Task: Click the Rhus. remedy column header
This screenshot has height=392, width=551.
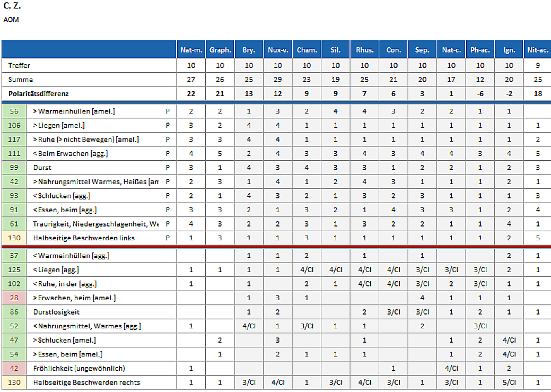Action: click(x=364, y=50)
